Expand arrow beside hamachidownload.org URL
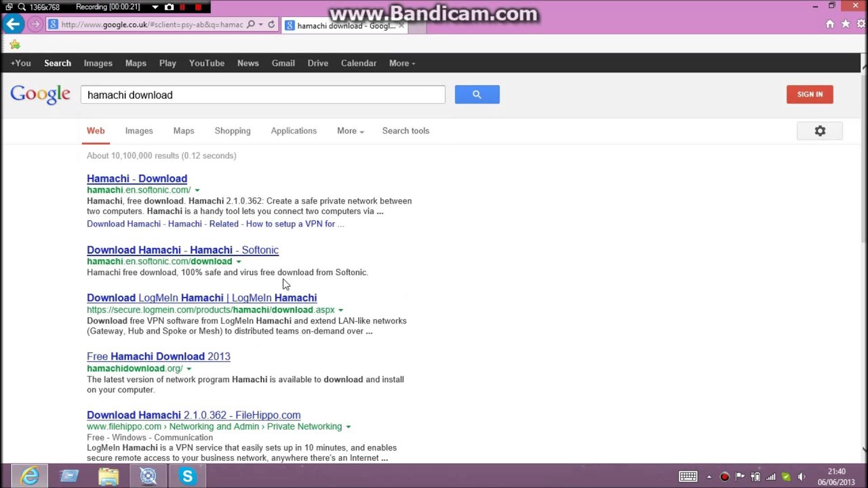Image resolution: width=868 pixels, height=488 pixels. pyautogui.click(x=189, y=369)
